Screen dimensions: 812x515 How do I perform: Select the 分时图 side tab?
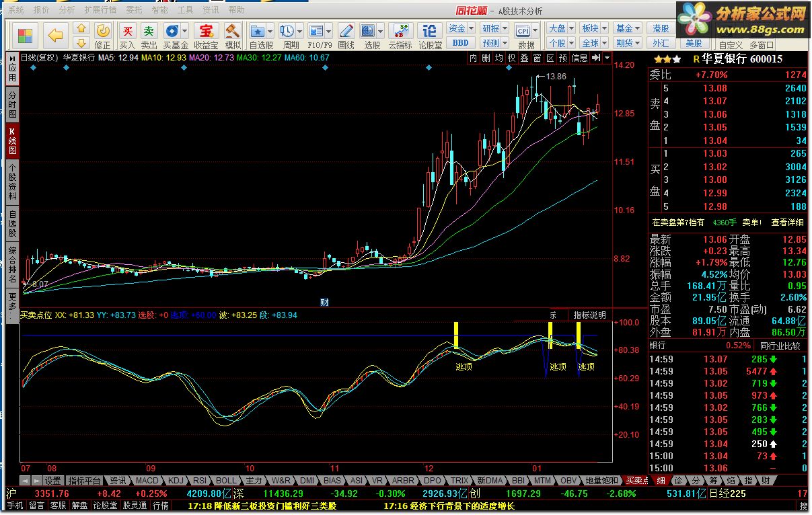click(12, 105)
